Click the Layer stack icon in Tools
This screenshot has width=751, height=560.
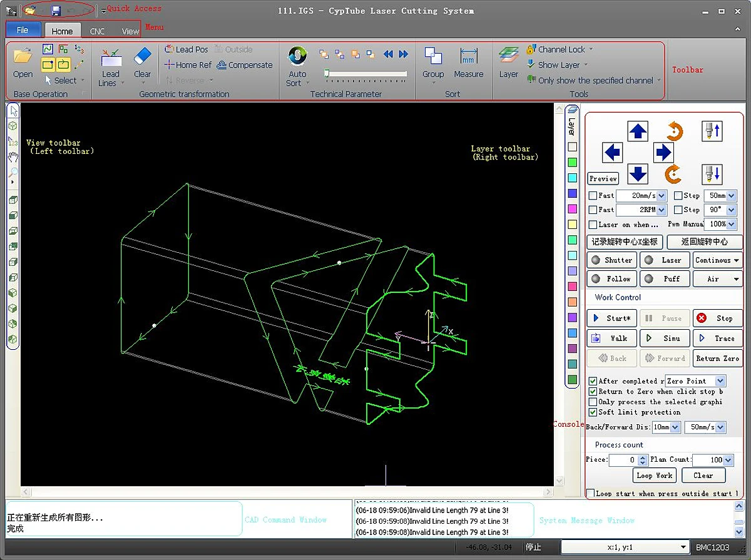[x=508, y=56]
